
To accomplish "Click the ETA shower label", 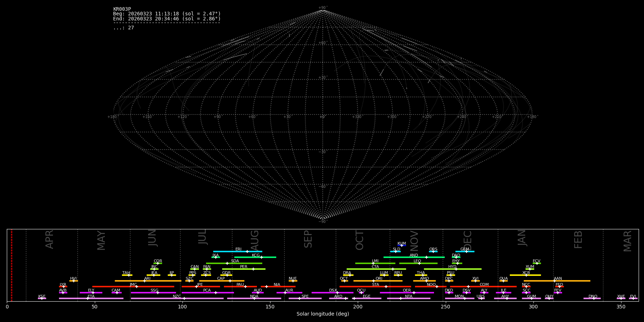I will [91, 297].
